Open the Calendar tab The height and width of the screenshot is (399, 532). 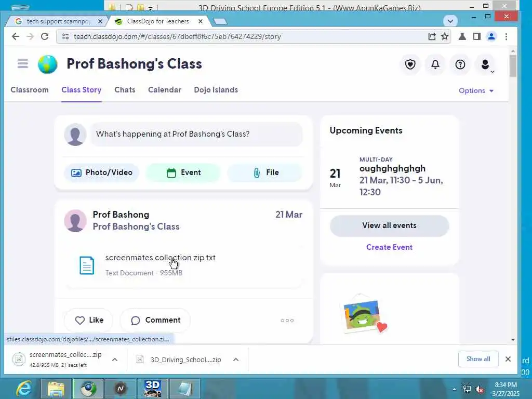165,90
